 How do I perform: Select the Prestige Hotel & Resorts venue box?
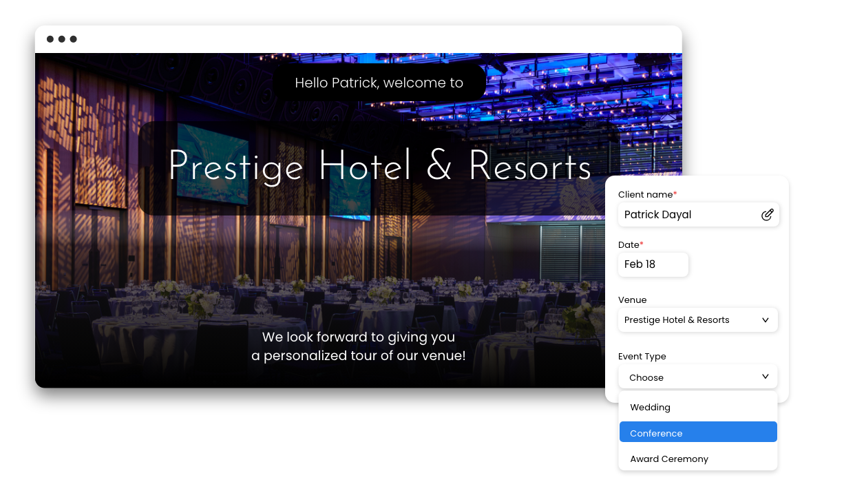(x=698, y=320)
